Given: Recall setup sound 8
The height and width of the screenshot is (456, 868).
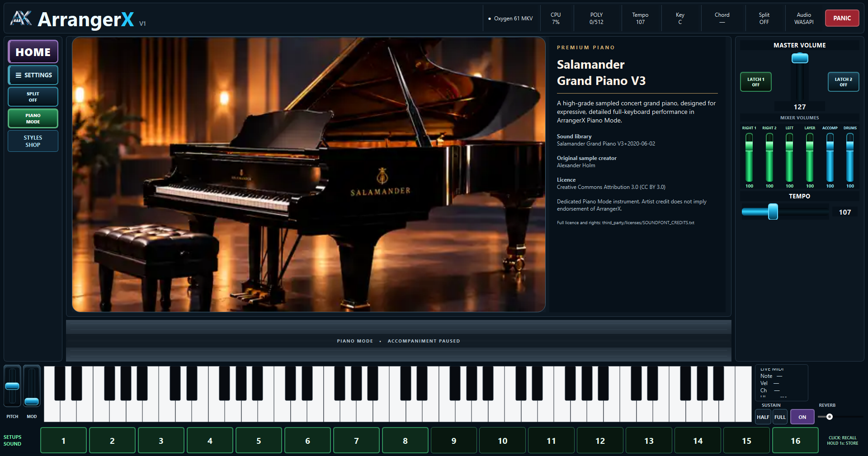Looking at the screenshot, I should pos(405,441).
